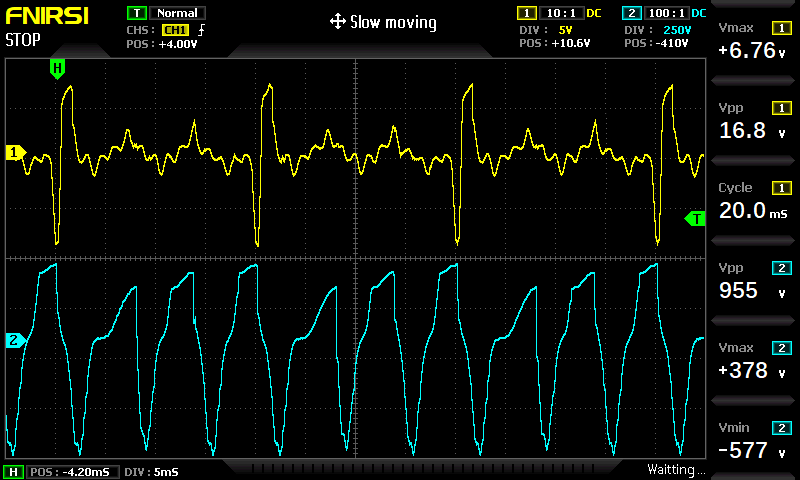Select the Cycle 20.0 mS measurement panel

[754, 201]
